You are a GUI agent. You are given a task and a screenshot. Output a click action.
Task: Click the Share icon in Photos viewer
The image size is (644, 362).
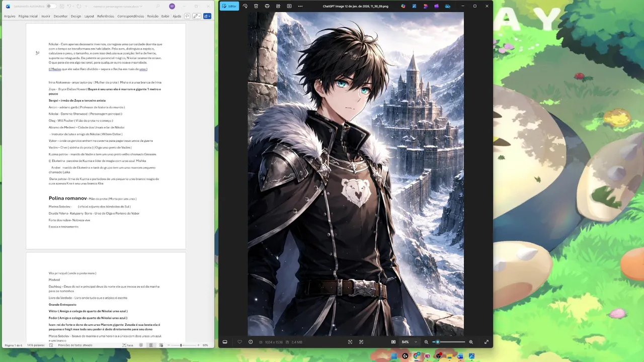[x=278, y=6]
